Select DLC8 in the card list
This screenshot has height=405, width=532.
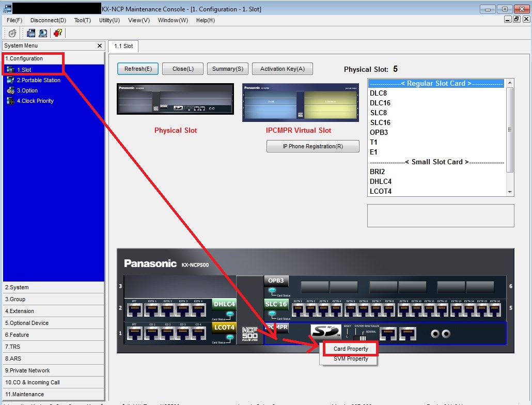(436, 93)
